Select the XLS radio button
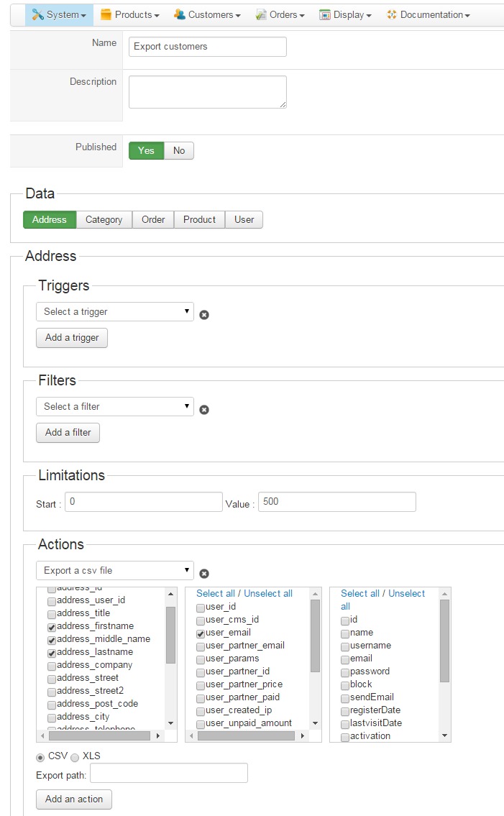Image resolution: width=504 pixels, height=816 pixels. [x=75, y=757]
